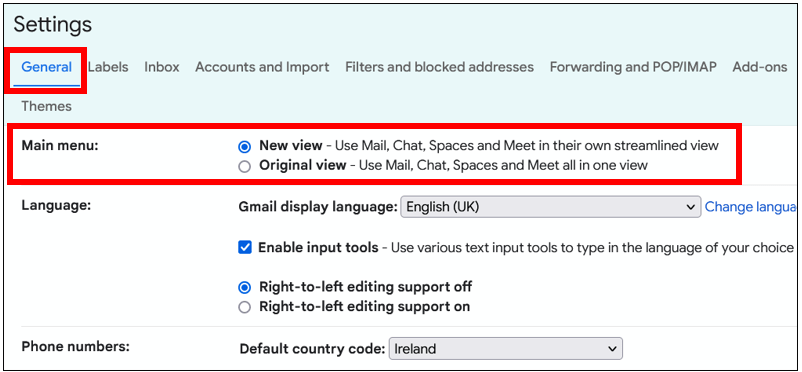Open the Inbox settings tab

tap(162, 67)
